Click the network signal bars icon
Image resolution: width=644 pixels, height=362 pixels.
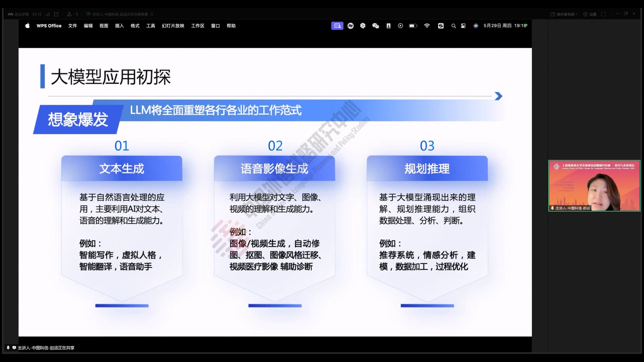click(47, 14)
